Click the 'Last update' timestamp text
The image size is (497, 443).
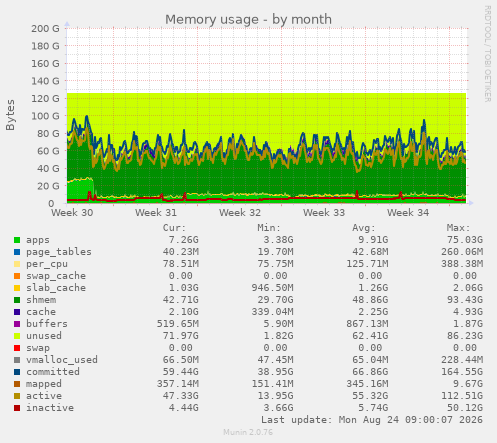(x=372, y=420)
